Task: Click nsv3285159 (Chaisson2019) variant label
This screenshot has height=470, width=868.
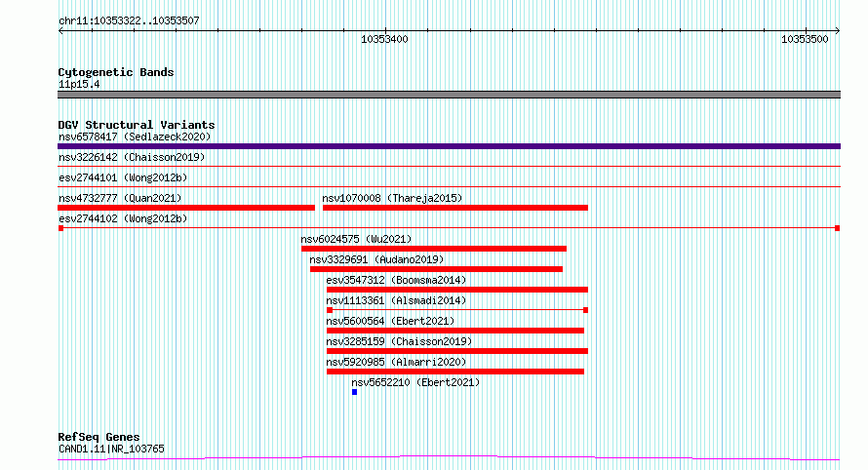Action: tap(399, 341)
